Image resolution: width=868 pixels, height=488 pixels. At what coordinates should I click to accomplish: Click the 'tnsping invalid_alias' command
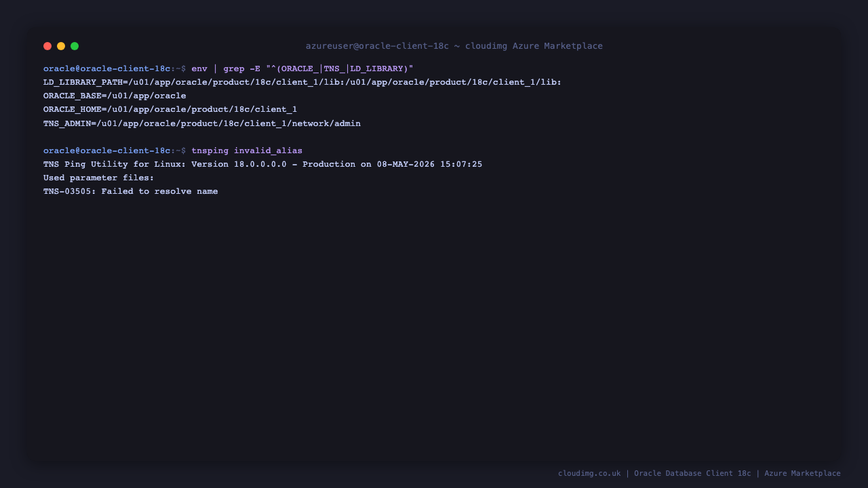[247, 150]
